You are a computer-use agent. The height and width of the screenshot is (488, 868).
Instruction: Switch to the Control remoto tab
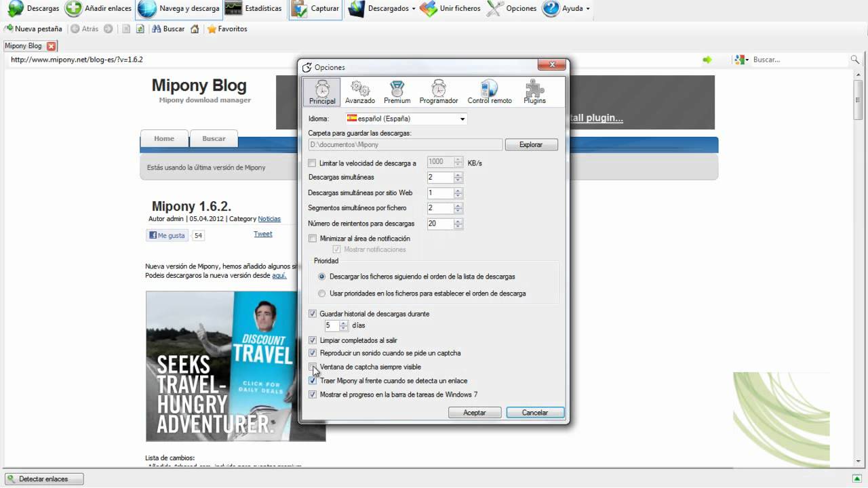[x=490, y=92]
